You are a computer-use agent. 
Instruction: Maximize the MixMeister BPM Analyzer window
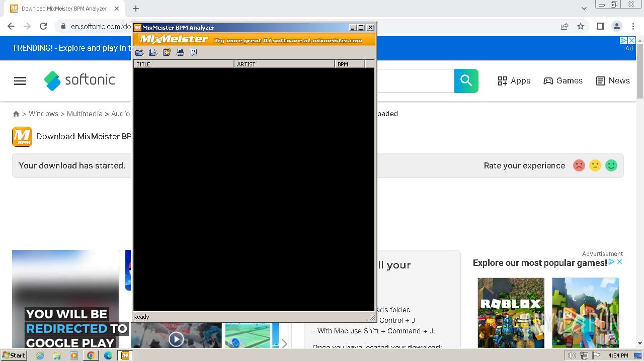click(x=361, y=28)
